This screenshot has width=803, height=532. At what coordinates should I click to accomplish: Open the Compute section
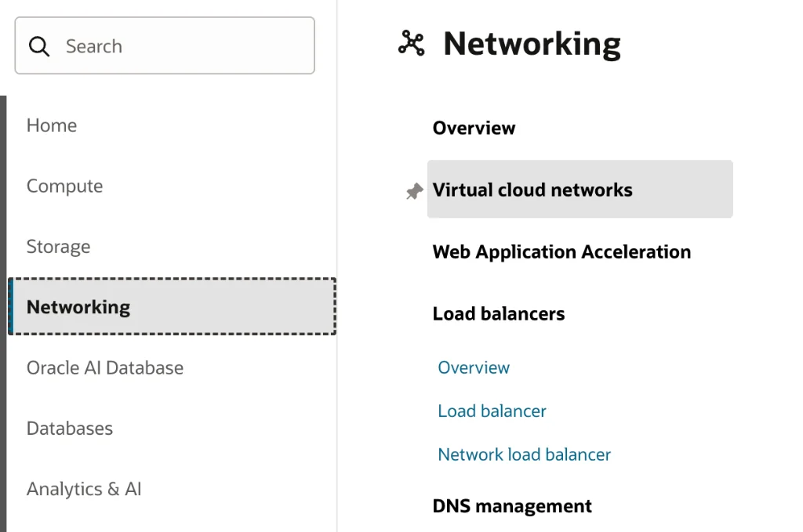click(x=64, y=186)
